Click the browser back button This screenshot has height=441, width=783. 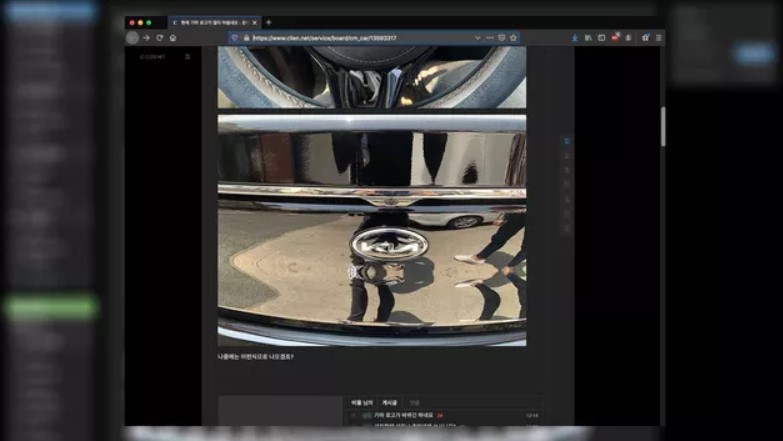[x=132, y=38]
